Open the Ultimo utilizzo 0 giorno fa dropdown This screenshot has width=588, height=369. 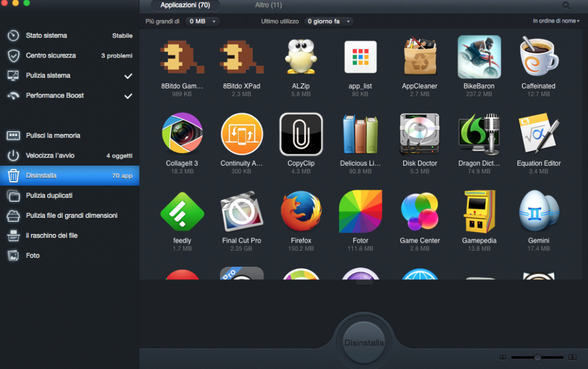coord(328,21)
